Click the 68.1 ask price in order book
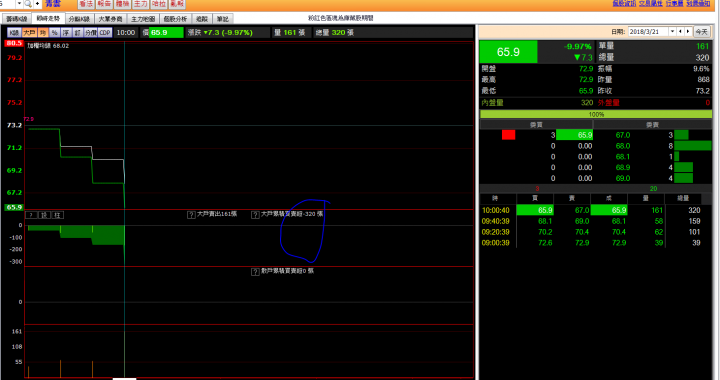 pos(623,157)
